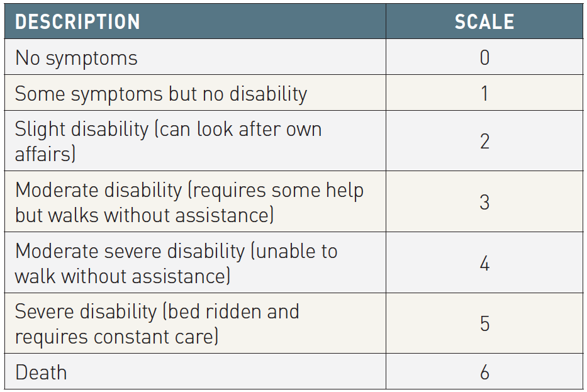Click the 'Slight disability' description cell
The image size is (587, 392).
195,141
